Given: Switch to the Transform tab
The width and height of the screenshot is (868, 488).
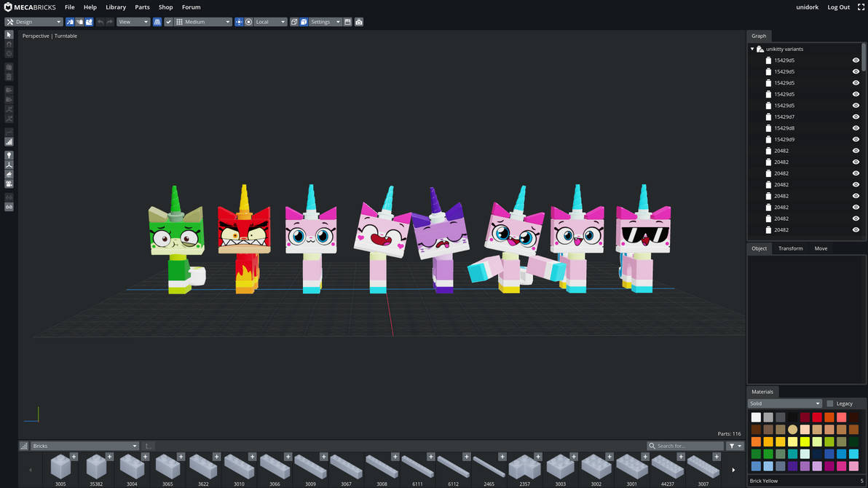Looking at the screenshot, I should [x=790, y=248].
